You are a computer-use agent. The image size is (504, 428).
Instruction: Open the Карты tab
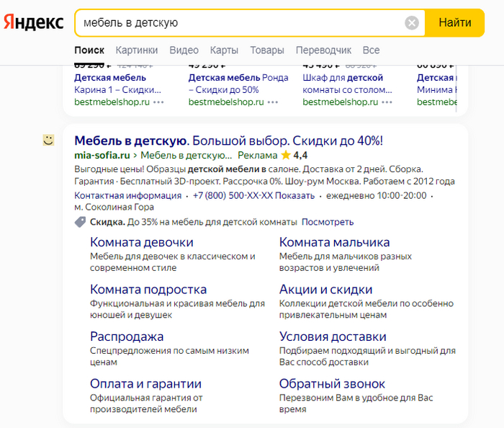[224, 50]
